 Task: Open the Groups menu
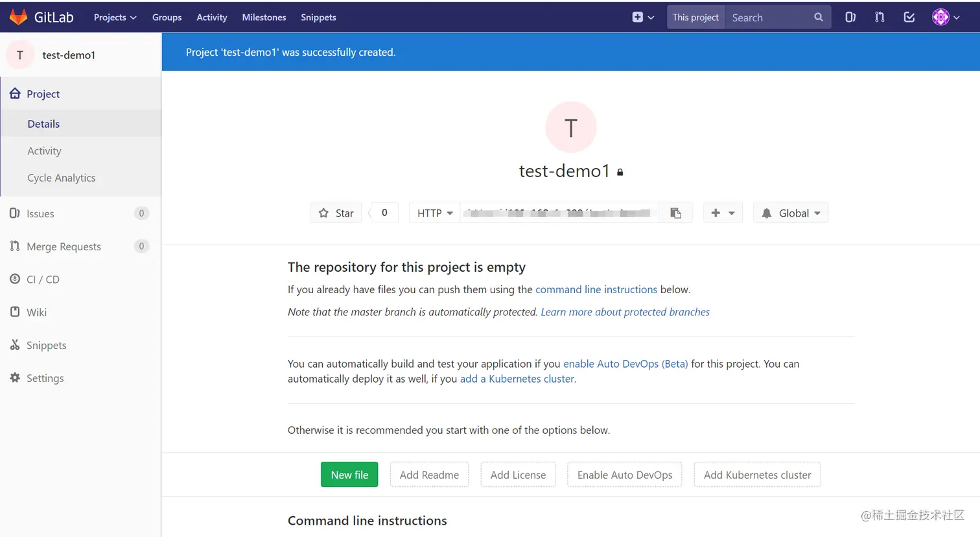coord(167,18)
